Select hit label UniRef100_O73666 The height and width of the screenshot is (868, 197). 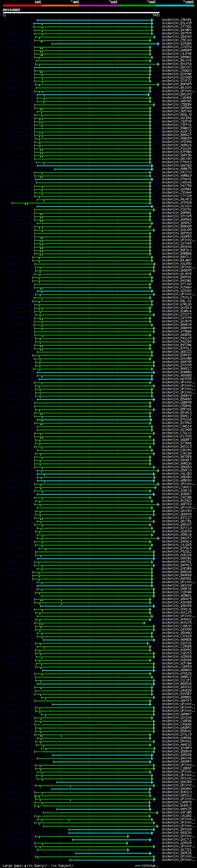pyautogui.click(x=177, y=443)
